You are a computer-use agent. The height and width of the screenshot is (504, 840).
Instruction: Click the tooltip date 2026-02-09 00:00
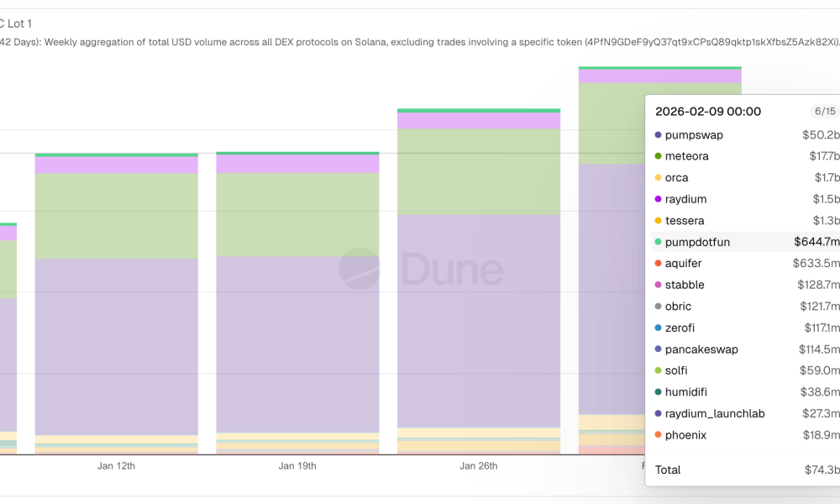pyautogui.click(x=708, y=112)
